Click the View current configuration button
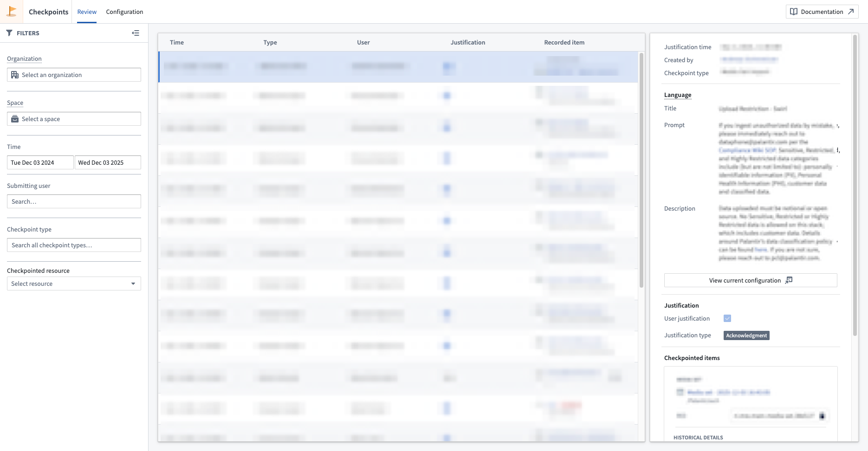 click(x=751, y=280)
